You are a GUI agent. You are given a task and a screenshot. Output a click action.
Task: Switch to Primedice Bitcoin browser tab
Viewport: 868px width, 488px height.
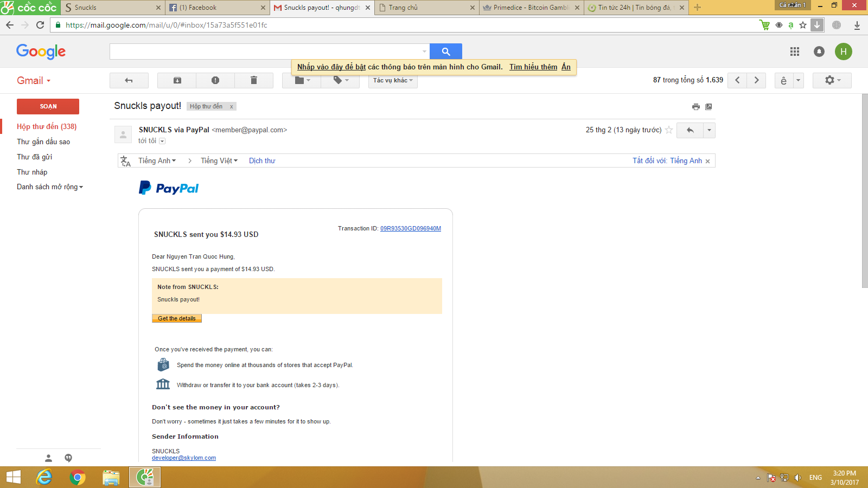(532, 8)
